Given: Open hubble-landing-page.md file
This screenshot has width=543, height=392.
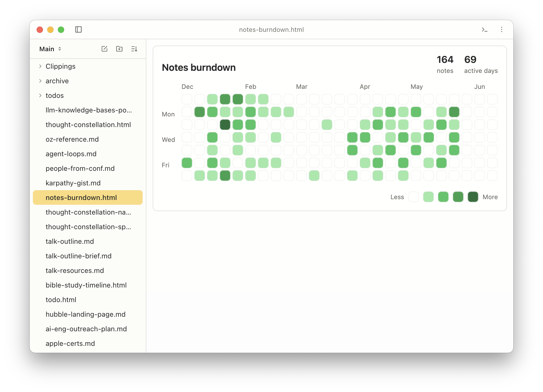Looking at the screenshot, I should [x=88, y=314].
